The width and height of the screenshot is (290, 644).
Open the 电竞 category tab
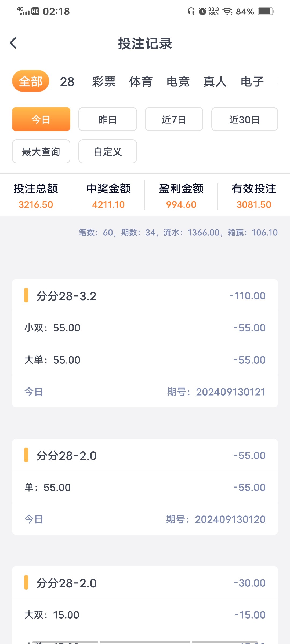pyautogui.click(x=178, y=82)
